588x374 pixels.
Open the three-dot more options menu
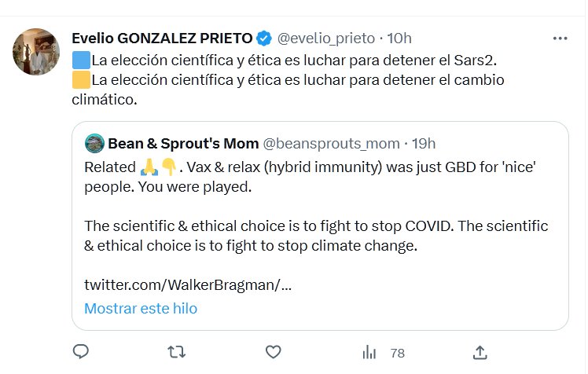[560, 38]
